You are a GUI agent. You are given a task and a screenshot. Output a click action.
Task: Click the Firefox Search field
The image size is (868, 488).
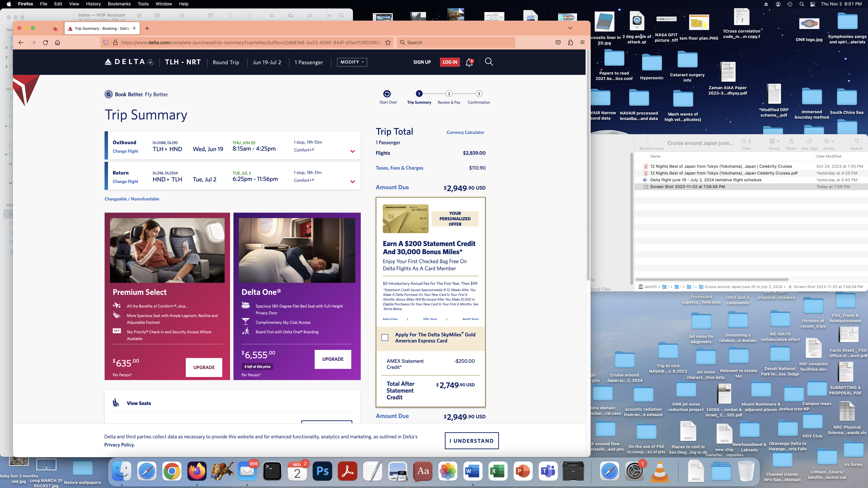tap(456, 42)
